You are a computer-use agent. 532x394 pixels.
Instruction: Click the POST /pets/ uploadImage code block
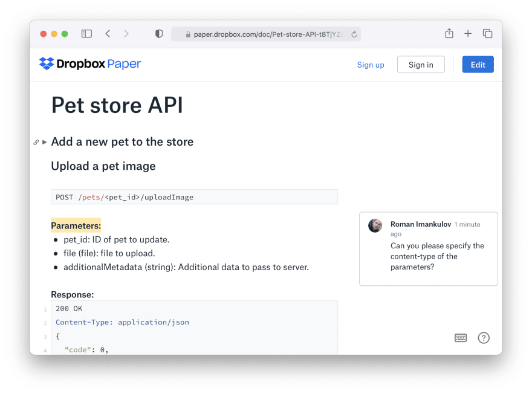click(x=194, y=197)
